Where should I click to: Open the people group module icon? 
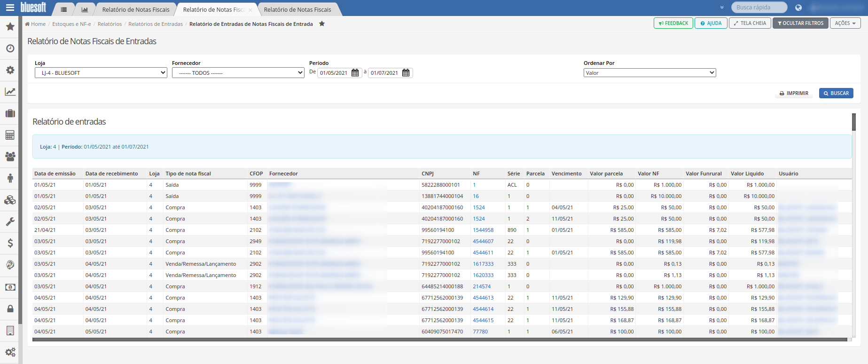(x=10, y=157)
